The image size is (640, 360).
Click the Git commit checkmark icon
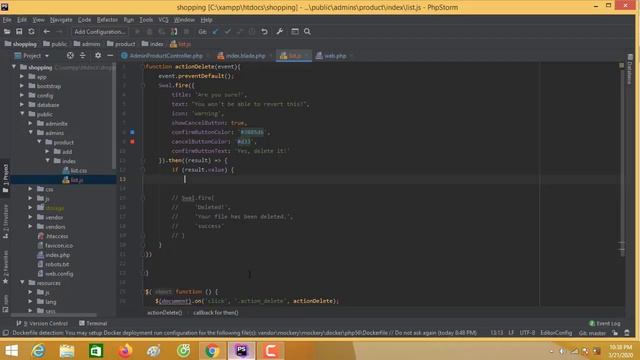227,31
